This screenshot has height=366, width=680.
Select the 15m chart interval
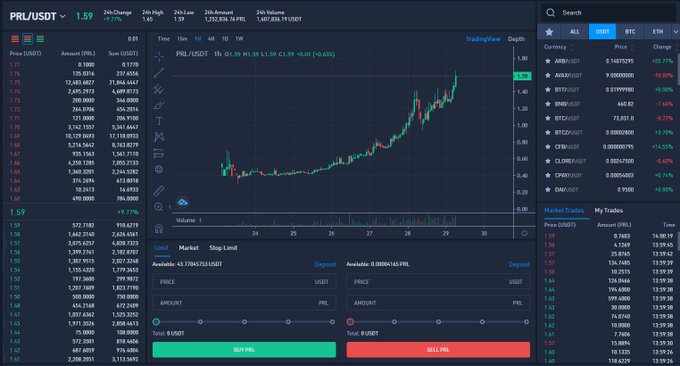click(182, 39)
